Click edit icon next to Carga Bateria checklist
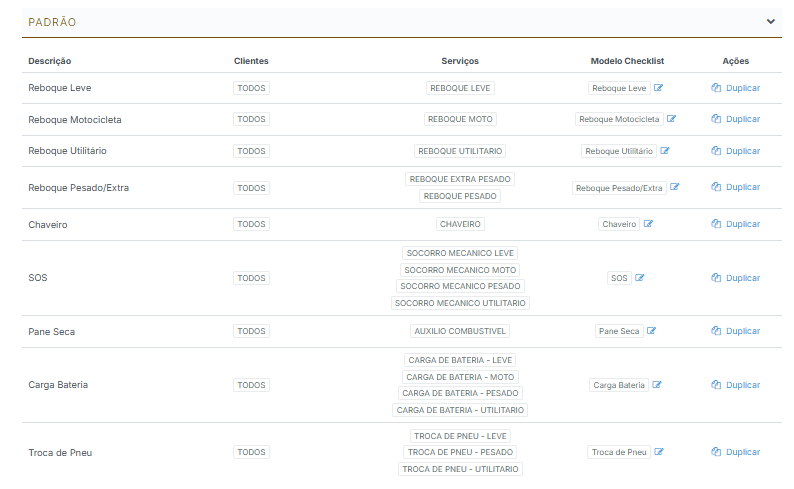The width and height of the screenshot is (794, 489). 657,385
